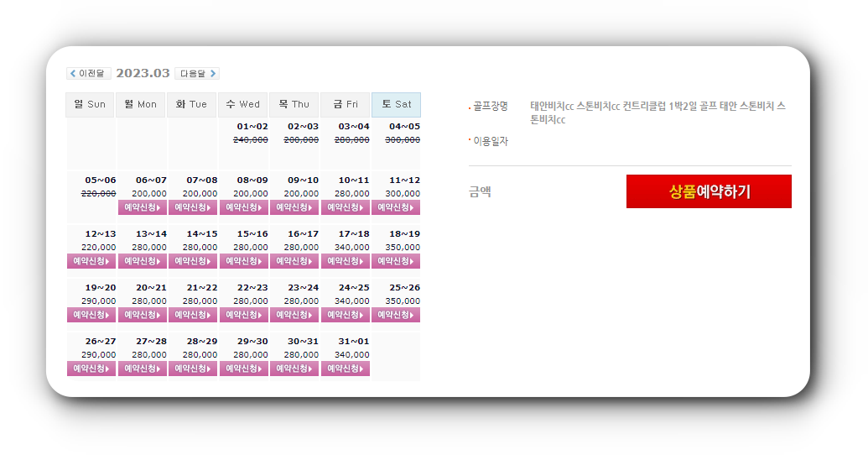868x455 pixels.
Task: Request reservation for 27~28 date
Action: point(142,369)
